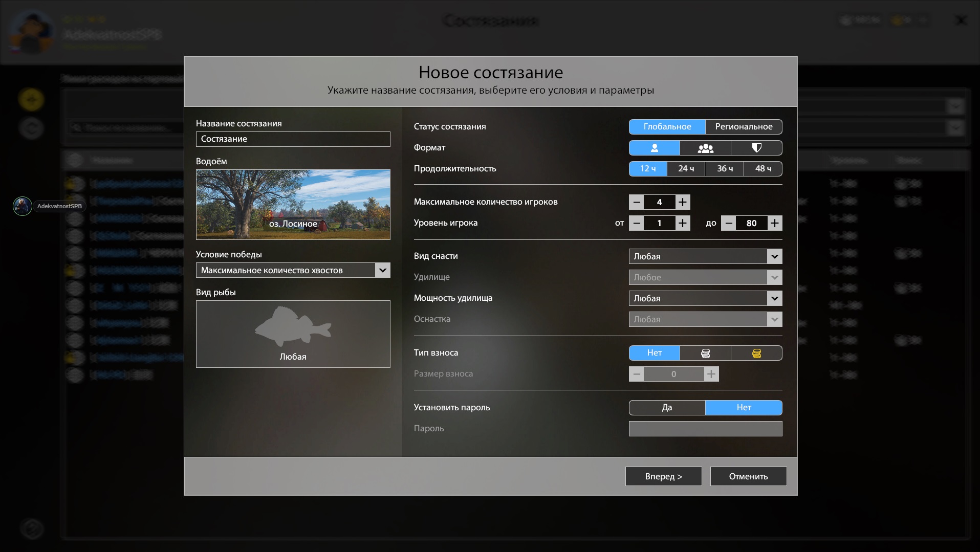Expand the Вид снасти dropdown
The image size is (980, 552).
(705, 256)
